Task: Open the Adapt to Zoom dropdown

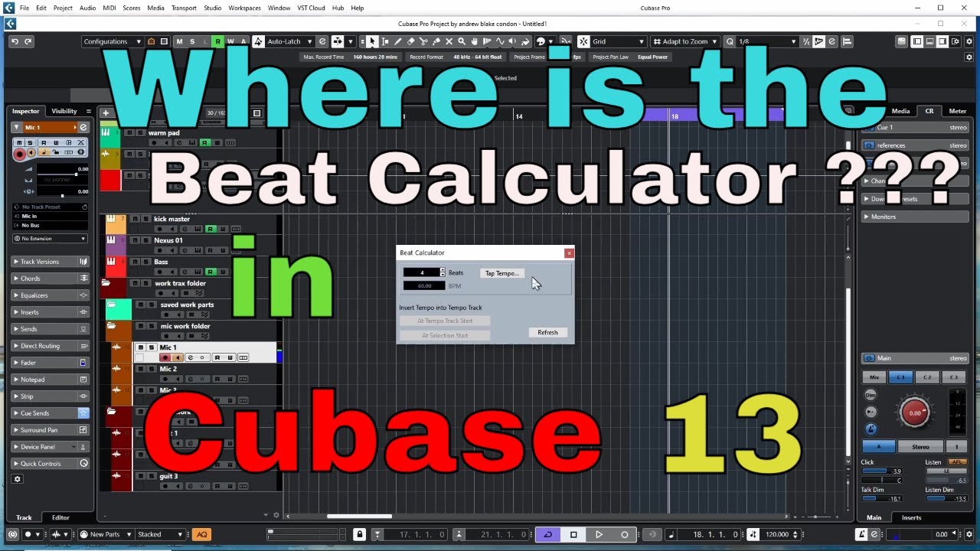Action: coord(684,41)
